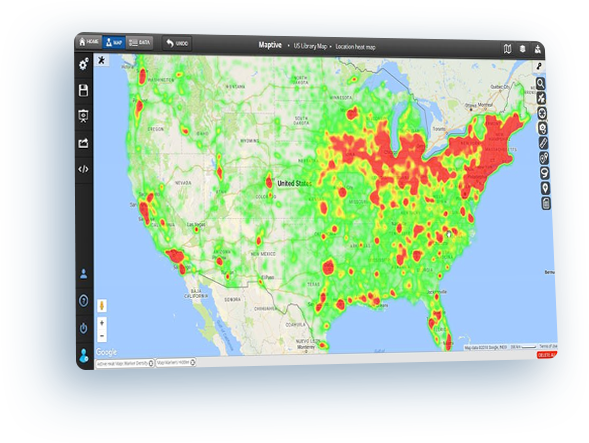589x443 pixels.
Task: Select the circular grouping tool icon
Action: point(542,113)
